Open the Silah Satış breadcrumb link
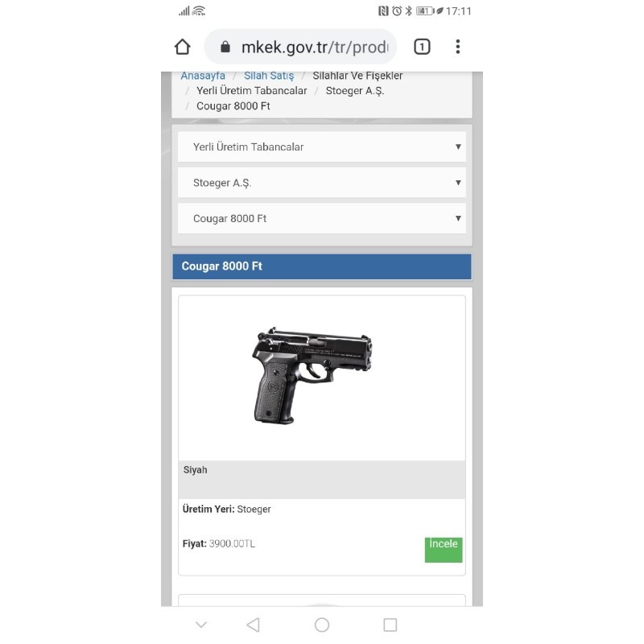 tap(269, 76)
